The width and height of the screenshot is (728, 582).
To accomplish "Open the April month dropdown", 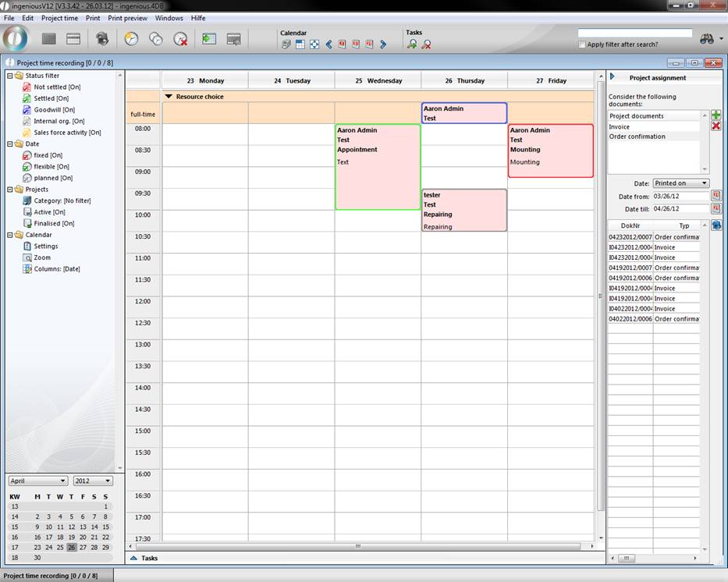I will (37, 481).
